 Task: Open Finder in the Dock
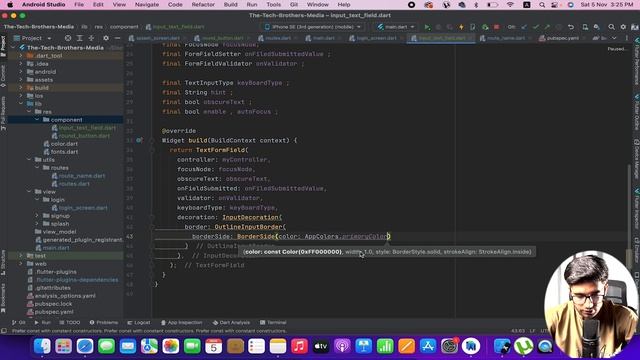(42, 346)
